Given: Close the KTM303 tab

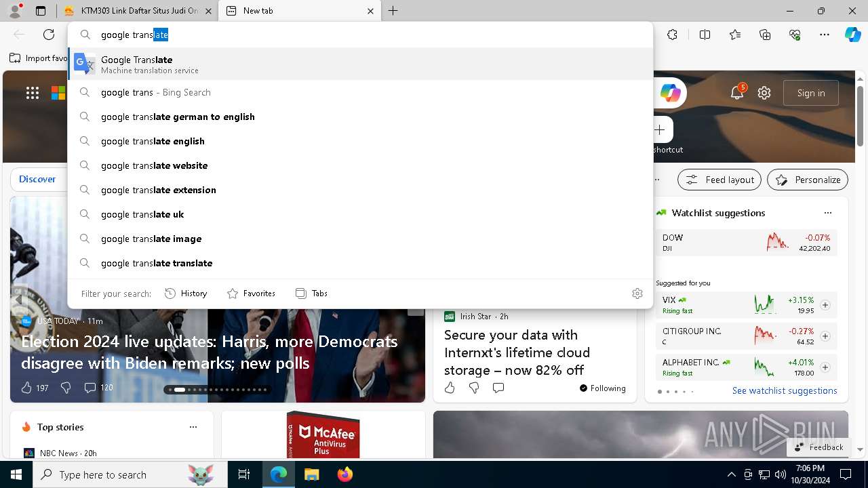Looking at the screenshot, I should click(x=209, y=11).
